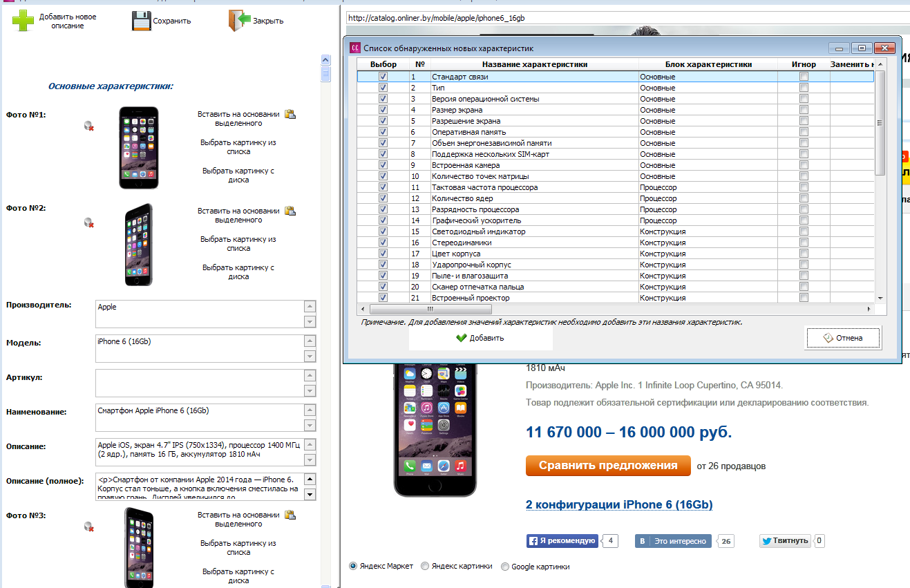Click left panel vertical scrollbar thumb
910x588 pixels.
[x=325, y=75]
